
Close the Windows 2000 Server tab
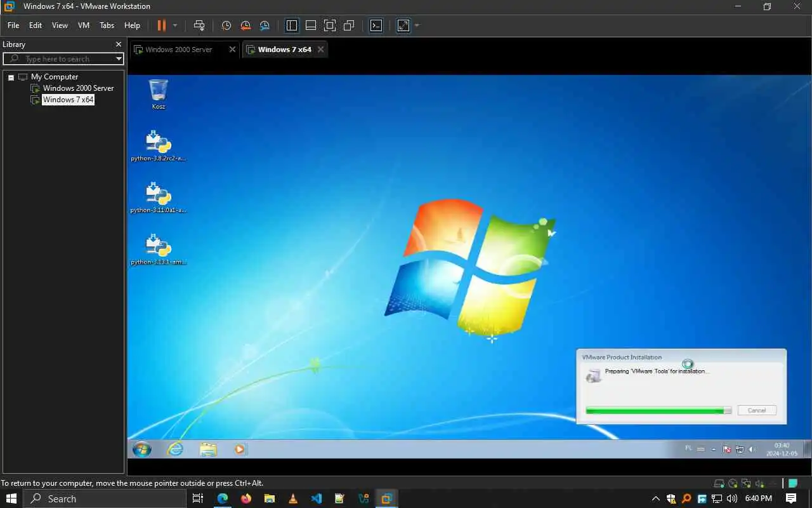[x=232, y=50]
